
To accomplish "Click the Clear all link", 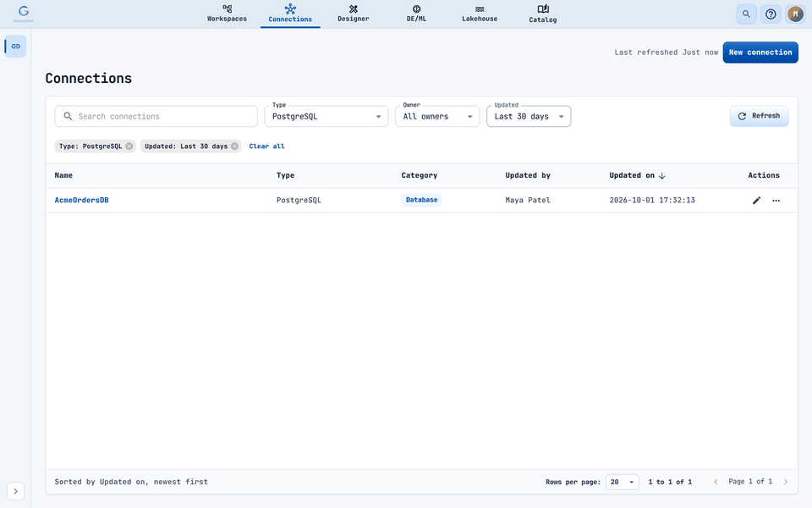I will [266, 146].
